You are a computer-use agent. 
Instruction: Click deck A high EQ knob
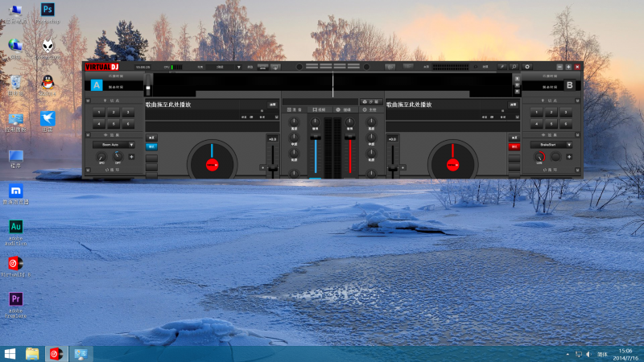tap(294, 122)
